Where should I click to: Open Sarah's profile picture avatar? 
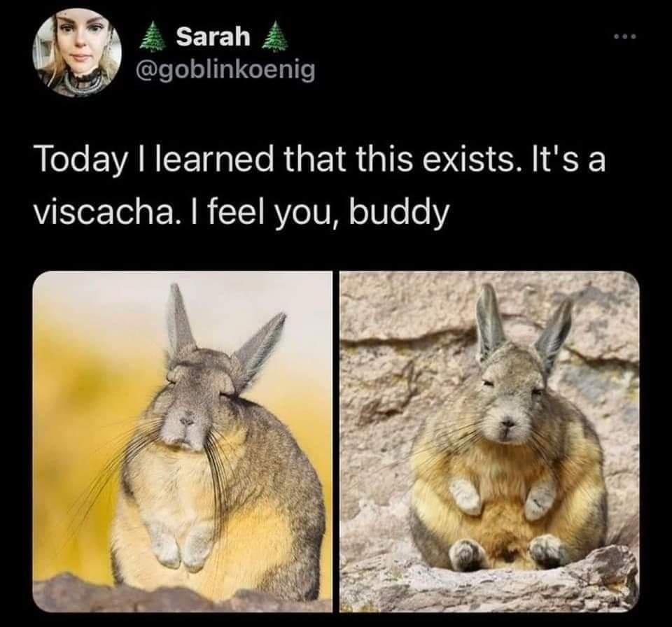[77, 52]
